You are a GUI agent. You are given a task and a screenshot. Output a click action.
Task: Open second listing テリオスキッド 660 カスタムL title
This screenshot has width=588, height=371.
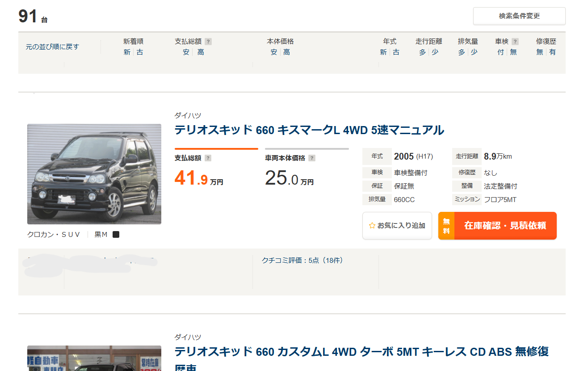pyautogui.click(x=361, y=359)
